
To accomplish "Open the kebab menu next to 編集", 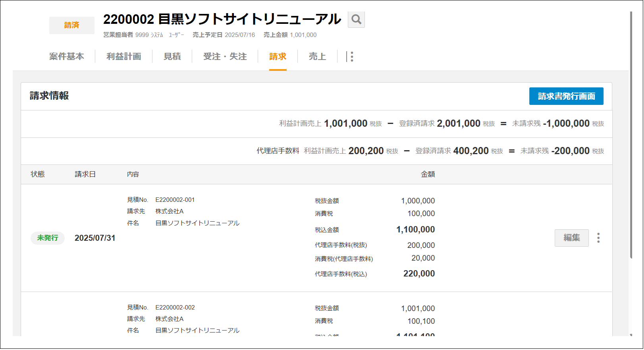I will (x=598, y=238).
